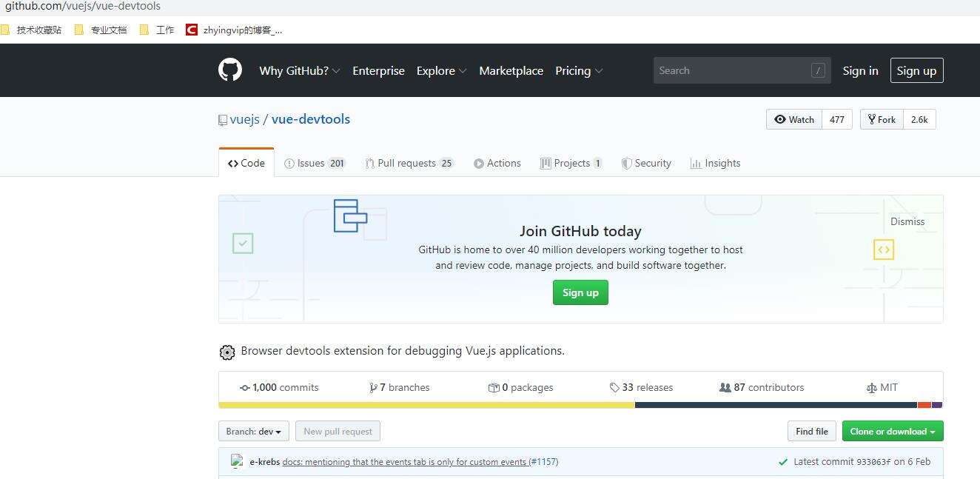This screenshot has width=980, height=479.
Task: Switch to the Pull requests tab
Action: tap(409, 164)
